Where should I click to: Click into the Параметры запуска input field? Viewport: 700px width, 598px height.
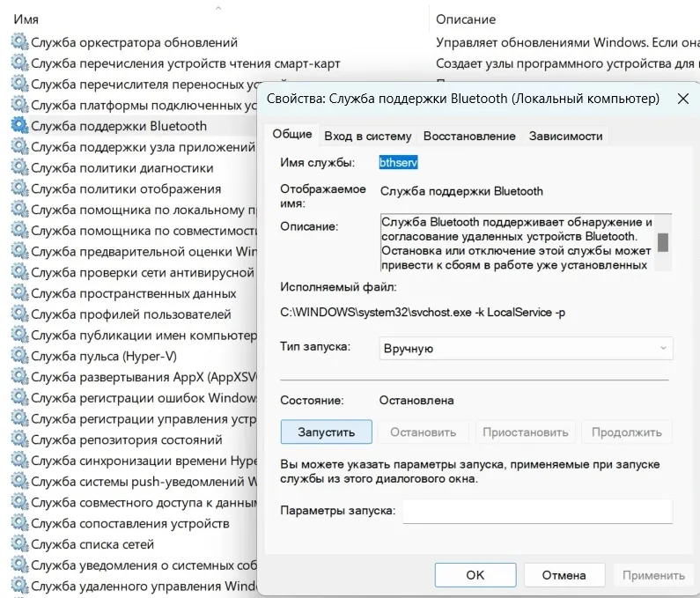click(537, 511)
